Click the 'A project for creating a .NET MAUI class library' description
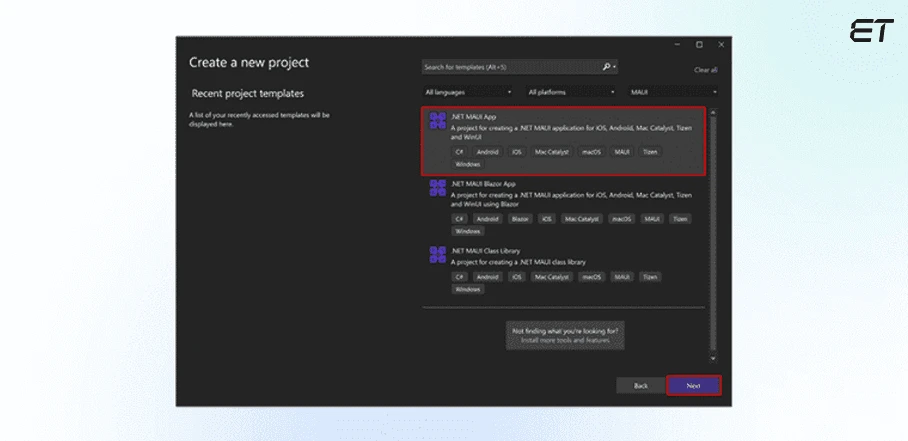 point(518,262)
